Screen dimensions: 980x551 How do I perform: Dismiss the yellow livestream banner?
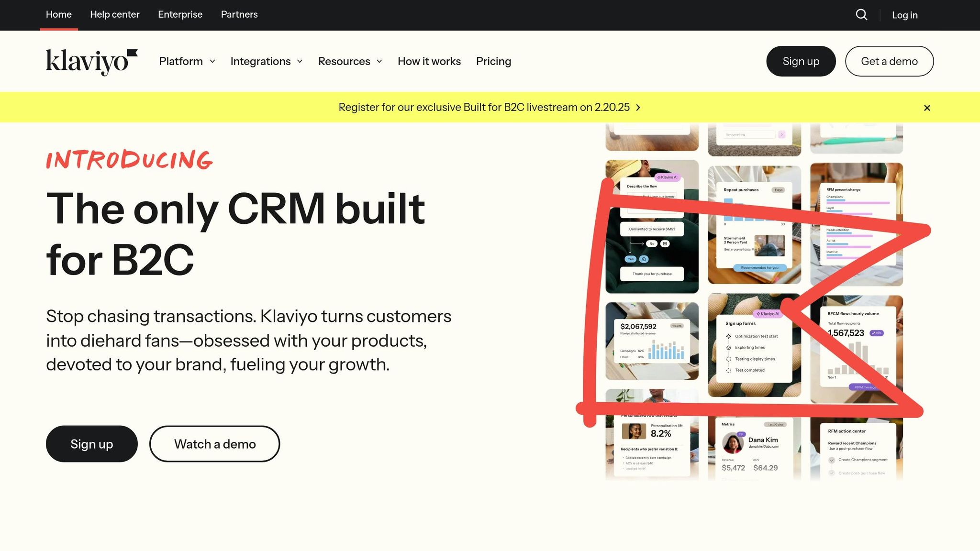click(x=927, y=108)
